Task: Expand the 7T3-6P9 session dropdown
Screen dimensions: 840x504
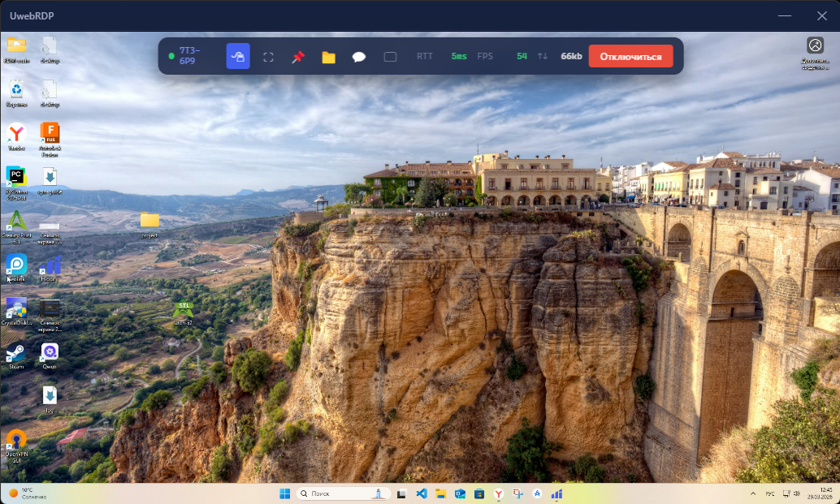Action: point(188,55)
